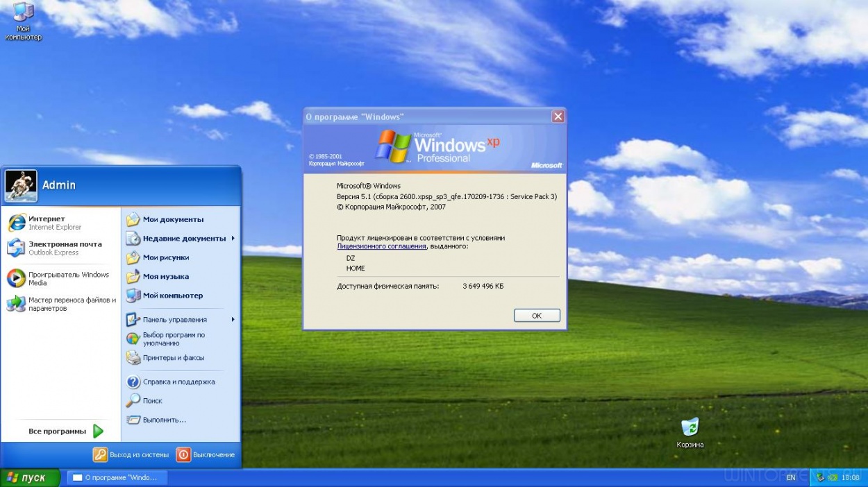Image resolution: width=868 pixels, height=487 pixels.
Task: Start the Files and Settings Transfer Wizard
Action: 17,304
